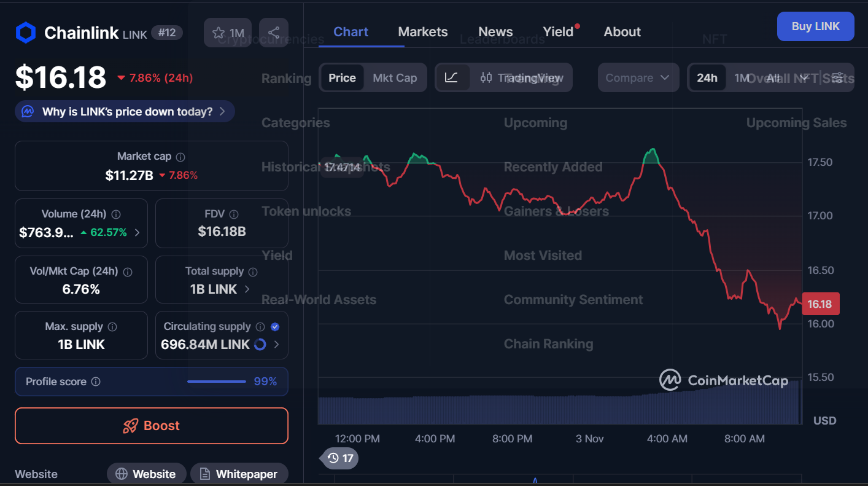
Task: Open the News tab
Action: 495,31
